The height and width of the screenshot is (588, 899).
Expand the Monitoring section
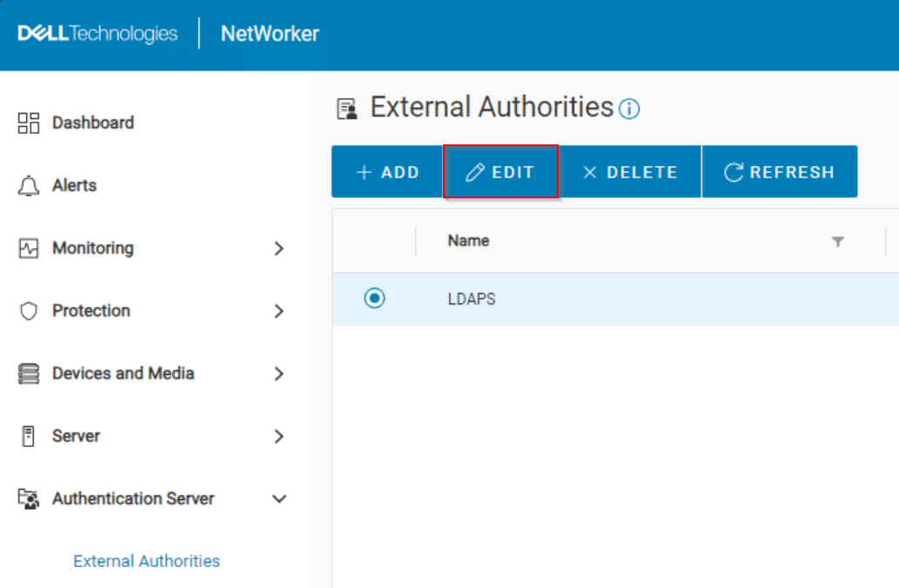[x=279, y=248]
